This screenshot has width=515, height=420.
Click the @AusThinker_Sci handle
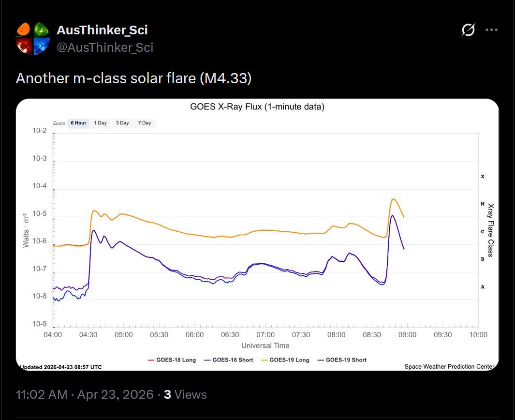(105, 47)
